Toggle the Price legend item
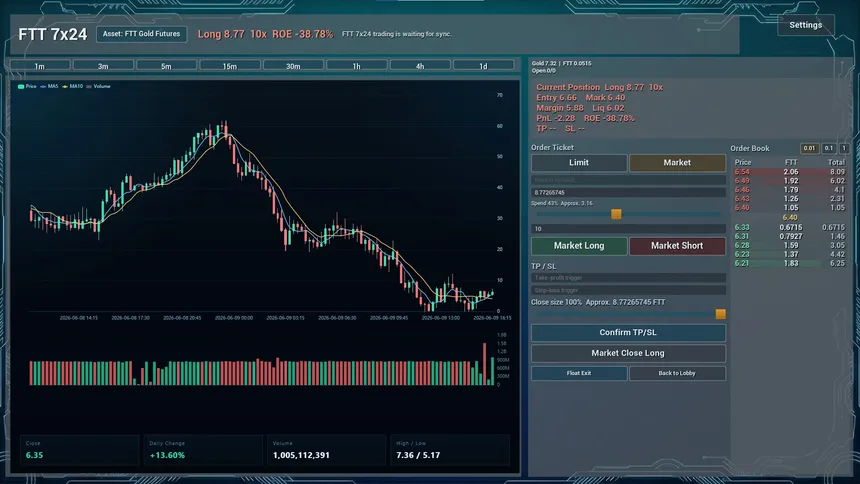This screenshot has width=860, height=484. click(27, 86)
